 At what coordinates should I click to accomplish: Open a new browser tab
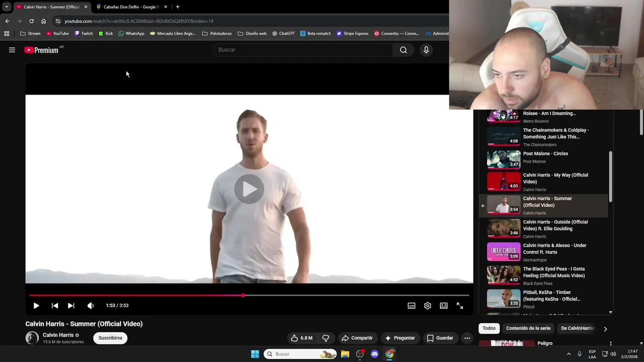pos(178,7)
